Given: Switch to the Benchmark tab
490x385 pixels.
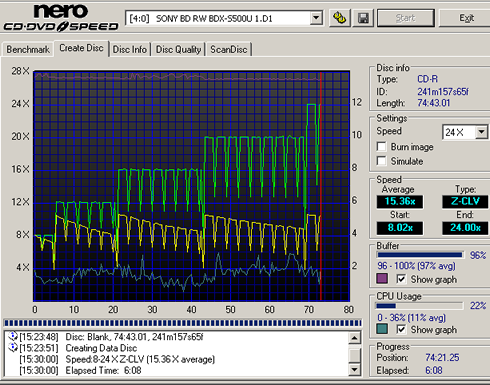Looking at the screenshot, I should click(x=28, y=50).
